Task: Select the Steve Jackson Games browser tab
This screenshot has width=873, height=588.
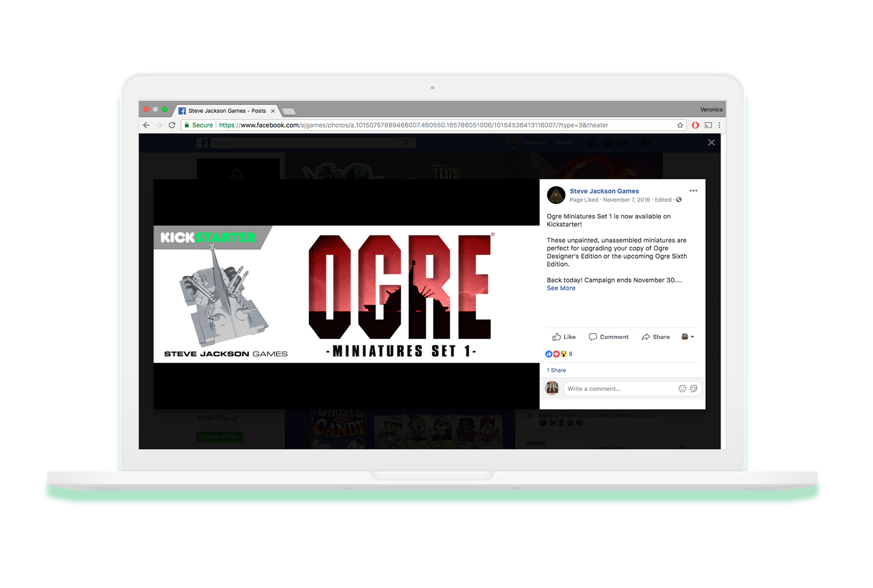Action: pyautogui.click(x=226, y=111)
